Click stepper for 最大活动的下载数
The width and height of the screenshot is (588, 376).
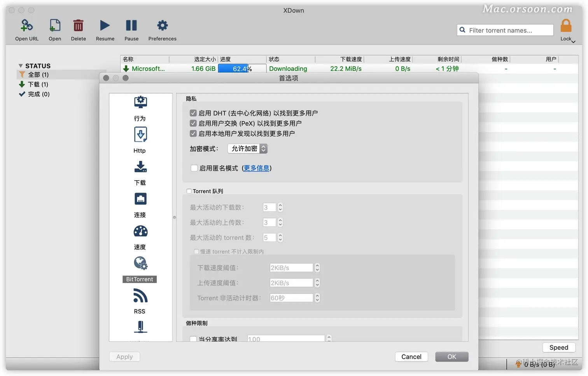(280, 207)
